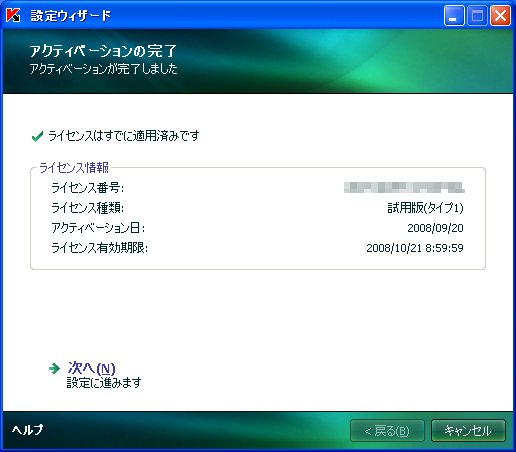This screenshot has width=516, height=452.
Task: Close the 設定ウィザード window
Action: (500, 16)
